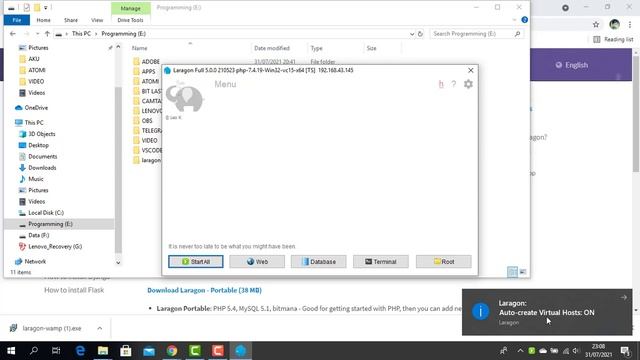Click Download Laragon - Portable link
The width and height of the screenshot is (640, 360).
(x=204, y=290)
